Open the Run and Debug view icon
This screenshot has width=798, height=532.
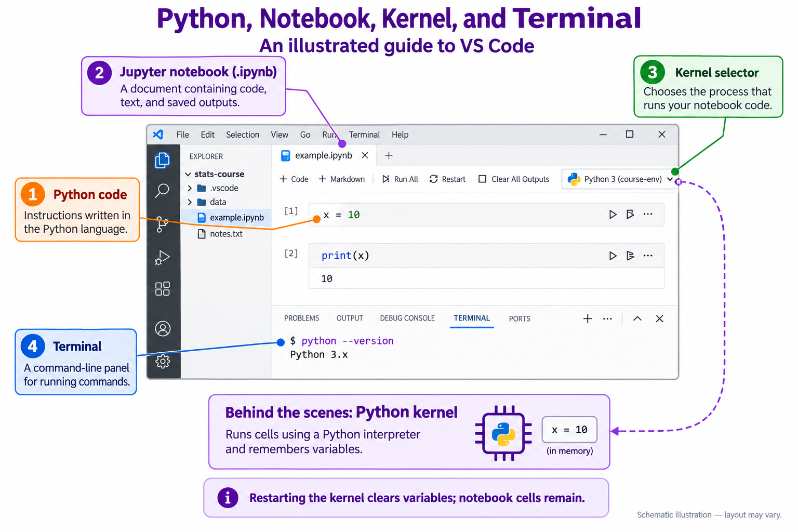point(162,257)
